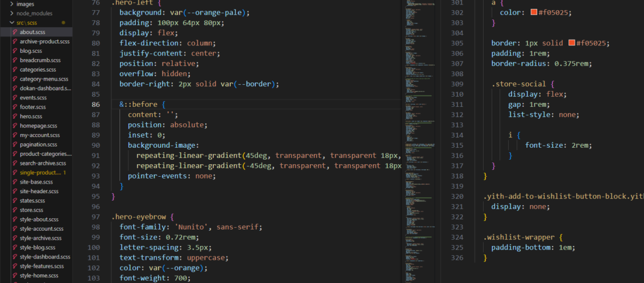Open homepage.scss from the explorer

pyautogui.click(x=39, y=126)
